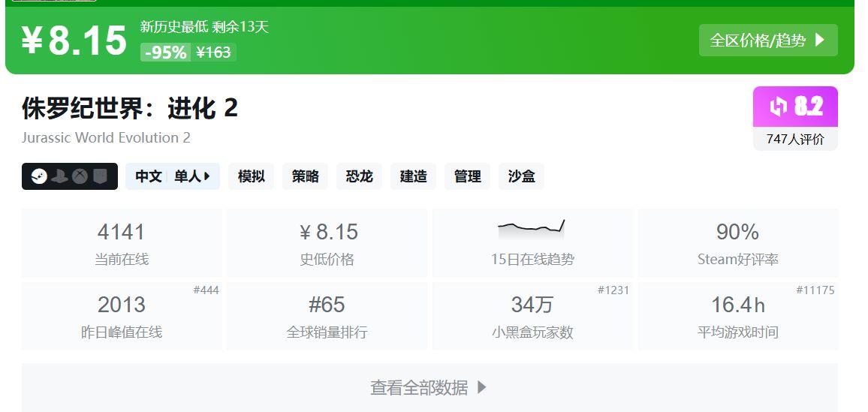Click the large ¥8.15 current price

(x=74, y=41)
